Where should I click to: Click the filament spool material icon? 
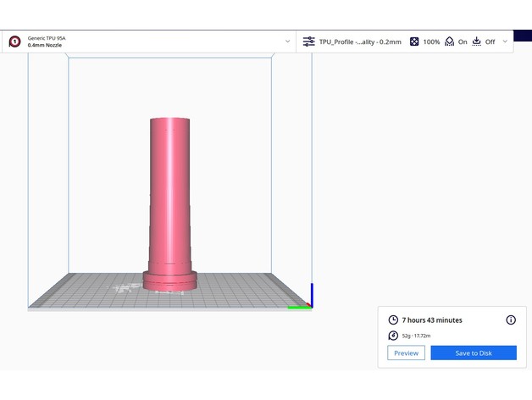point(392,336)
